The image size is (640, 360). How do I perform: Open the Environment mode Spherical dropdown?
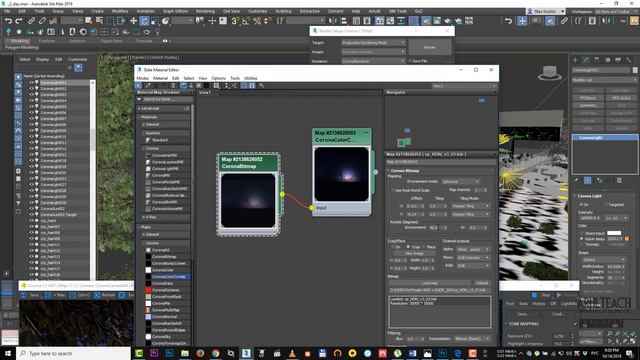tap(460, 181)
